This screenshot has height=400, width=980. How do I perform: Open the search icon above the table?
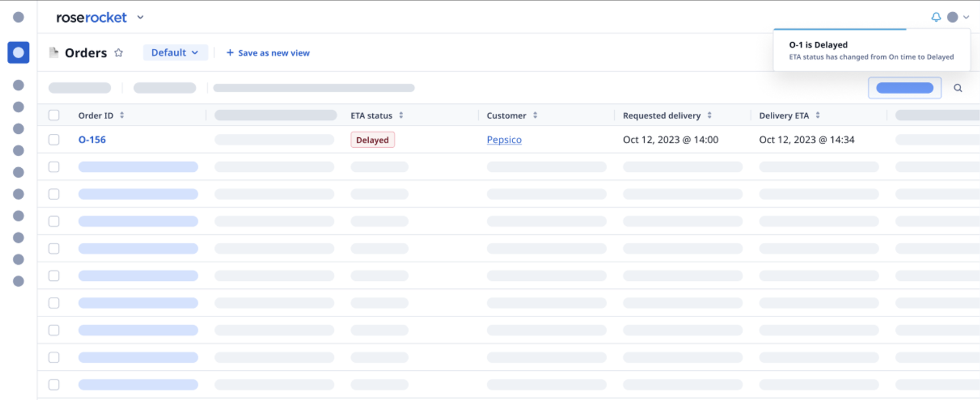click(958, 88)
